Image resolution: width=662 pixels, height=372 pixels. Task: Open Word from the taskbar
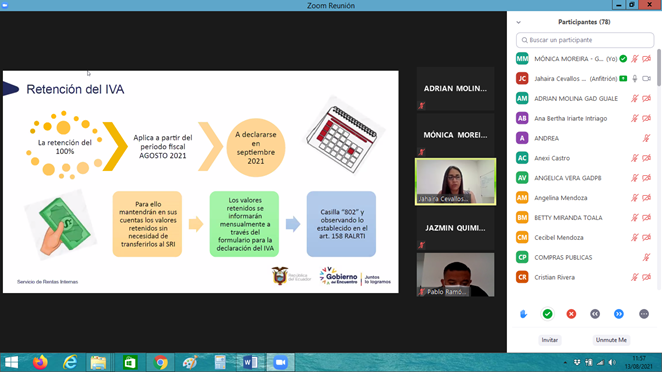(250, 362)
